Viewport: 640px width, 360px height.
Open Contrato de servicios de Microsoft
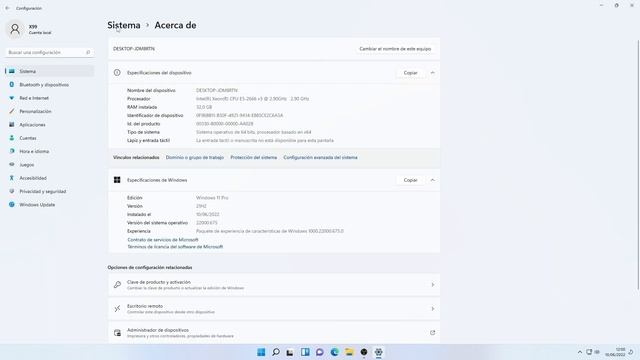163,240
